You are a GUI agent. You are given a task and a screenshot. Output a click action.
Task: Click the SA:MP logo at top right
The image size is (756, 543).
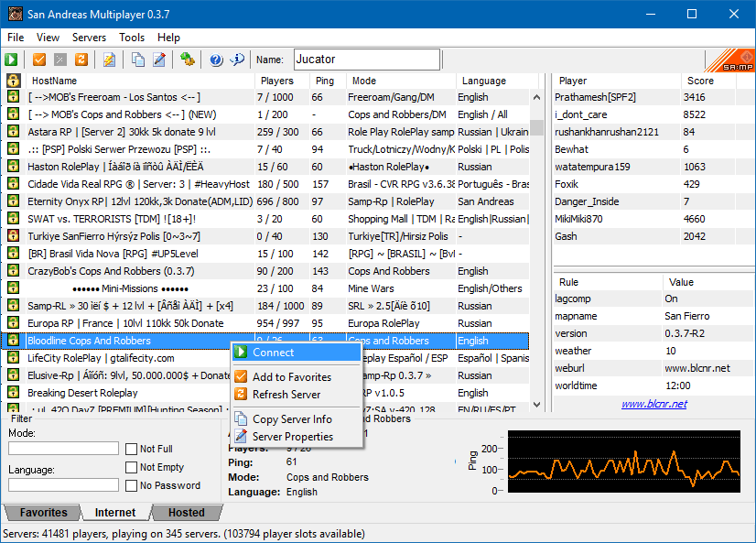click(x=730, y=60)
